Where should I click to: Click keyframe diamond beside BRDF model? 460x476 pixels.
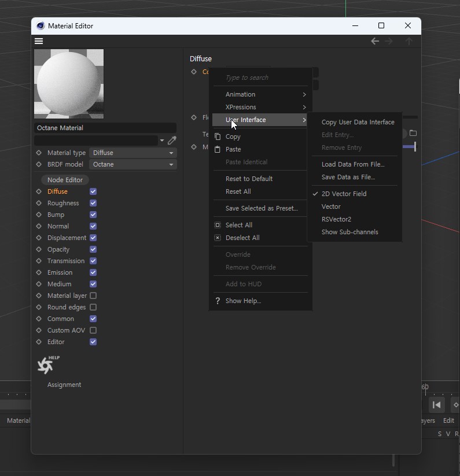[x=39, y=164]
